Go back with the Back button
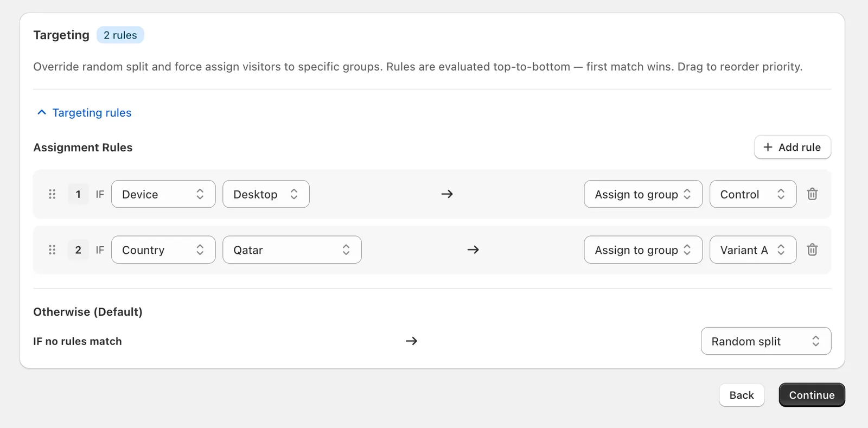 point(742,395)
